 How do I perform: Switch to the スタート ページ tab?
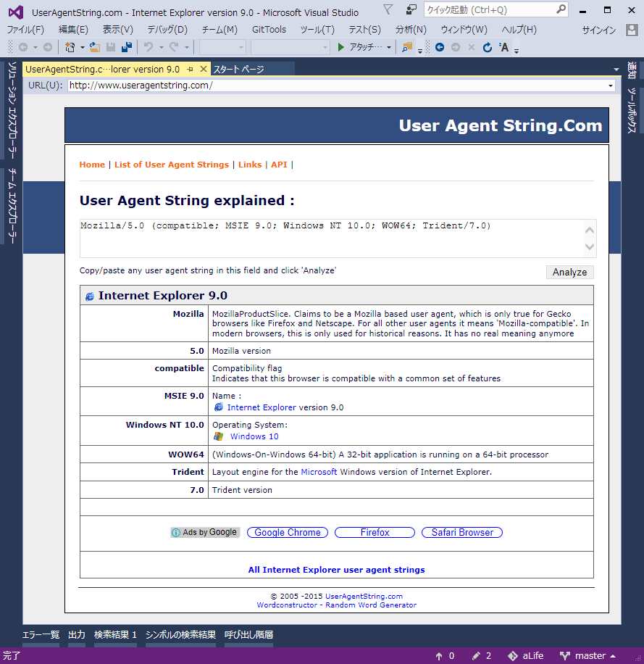point(238,69)
